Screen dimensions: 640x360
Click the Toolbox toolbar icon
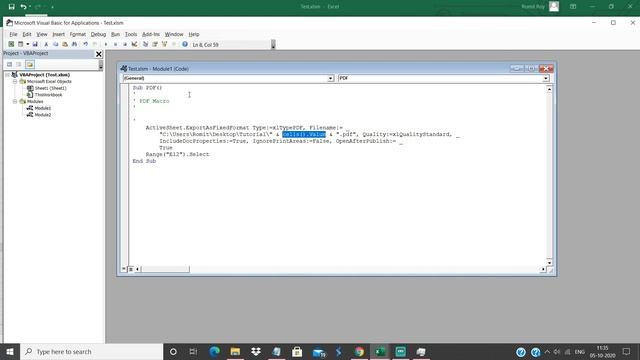coord(174,44)
